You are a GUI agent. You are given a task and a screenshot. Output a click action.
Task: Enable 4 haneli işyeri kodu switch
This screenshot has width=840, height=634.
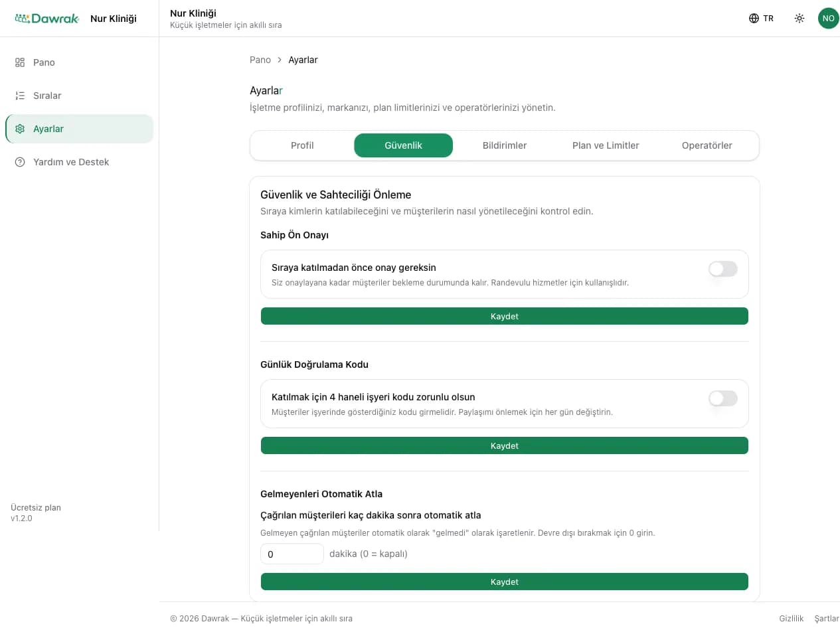click(723, 398)
